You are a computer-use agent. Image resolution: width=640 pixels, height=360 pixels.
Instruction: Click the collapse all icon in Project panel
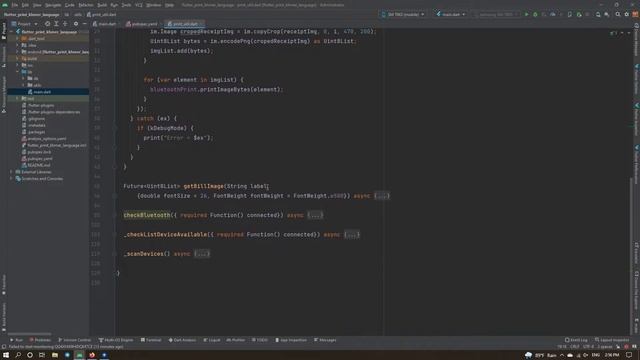pyautogui.click(x=65, y=24)
